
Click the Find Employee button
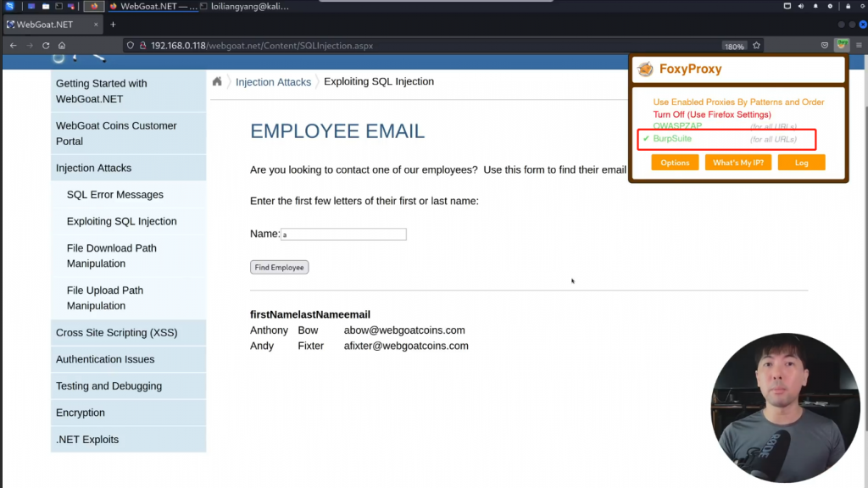[279, 267]
